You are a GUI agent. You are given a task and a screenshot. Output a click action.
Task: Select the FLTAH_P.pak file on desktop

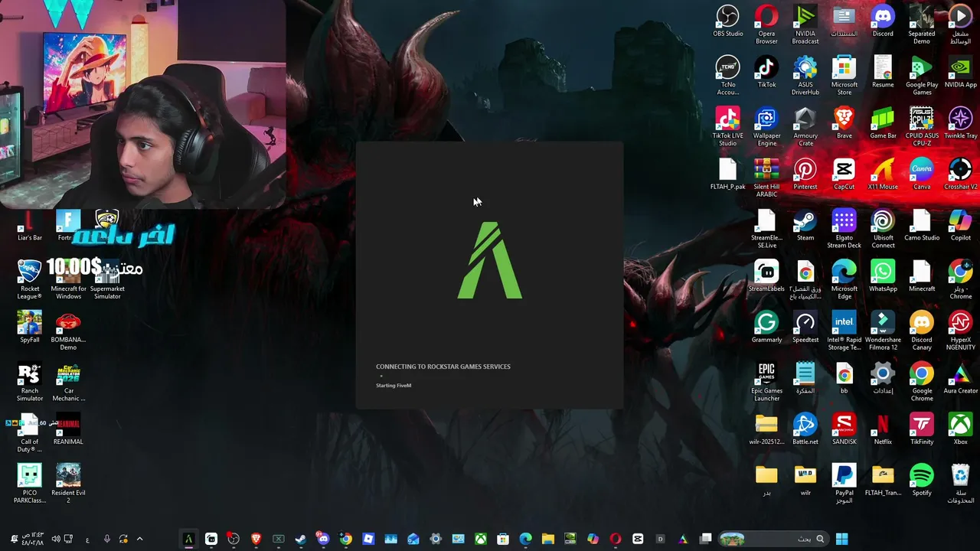click(x=727, y=175)
